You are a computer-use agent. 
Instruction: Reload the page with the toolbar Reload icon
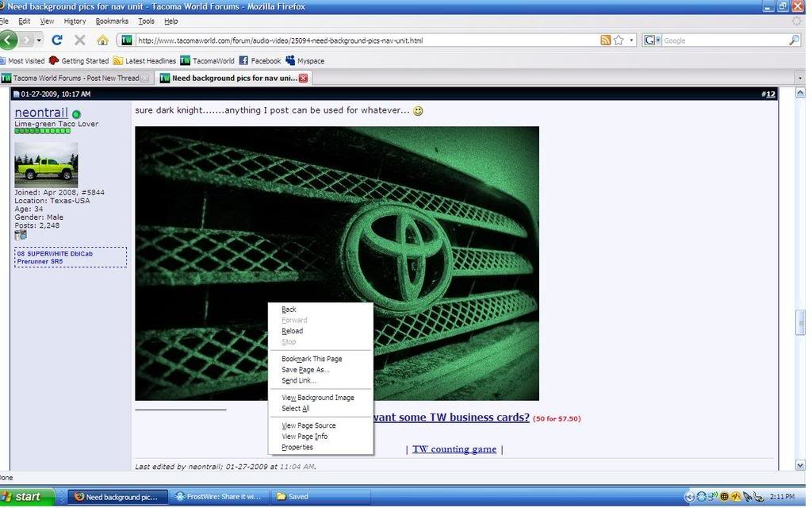pyautogui.click(x=57, y=40)
